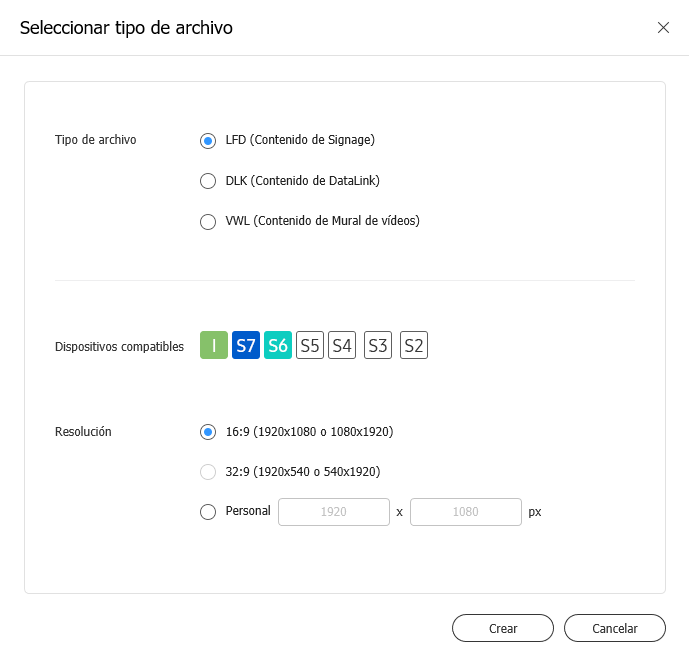
Task: Click the S5 device icon
Action: (x=310, y=346)
